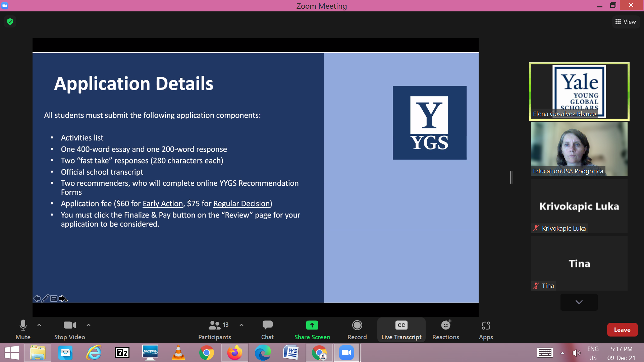This screenshot has width=644, height=362.
Task: Launch Internet Explorer from taskbar
Action: 94,353
